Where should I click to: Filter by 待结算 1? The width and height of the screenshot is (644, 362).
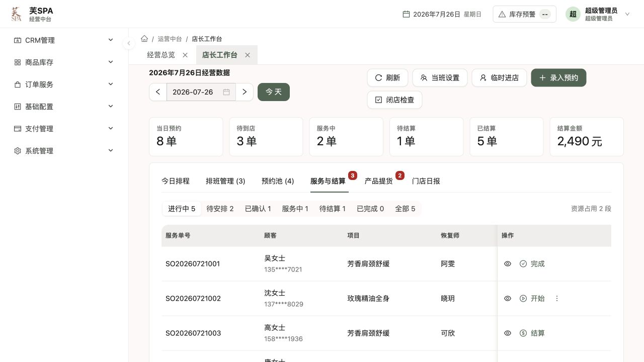click(333, 209)
